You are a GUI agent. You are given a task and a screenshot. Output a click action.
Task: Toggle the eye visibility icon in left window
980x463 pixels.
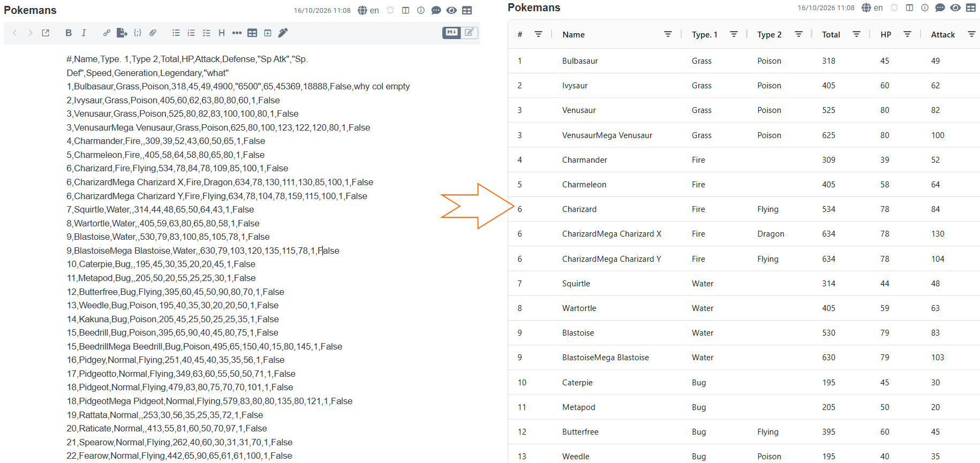(x=451, y=10)
